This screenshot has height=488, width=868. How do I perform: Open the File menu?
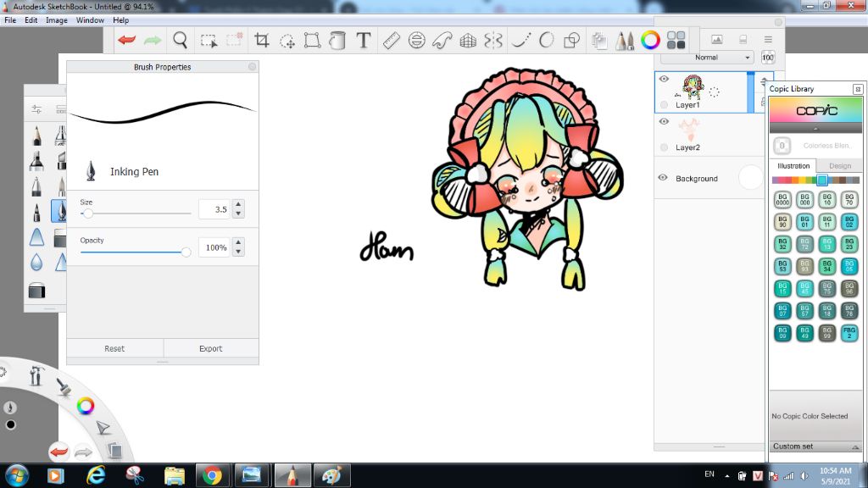[x=10, y=20]
